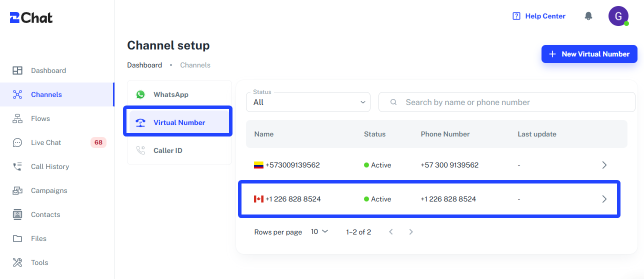
Task: Open the notifications bell
Action: 588,16
